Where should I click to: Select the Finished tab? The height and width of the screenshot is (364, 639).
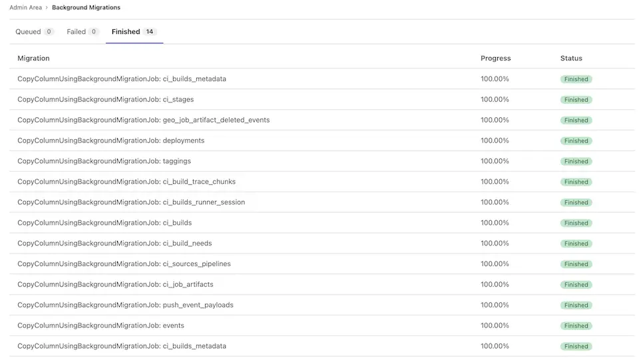click(x=126, y=31)
